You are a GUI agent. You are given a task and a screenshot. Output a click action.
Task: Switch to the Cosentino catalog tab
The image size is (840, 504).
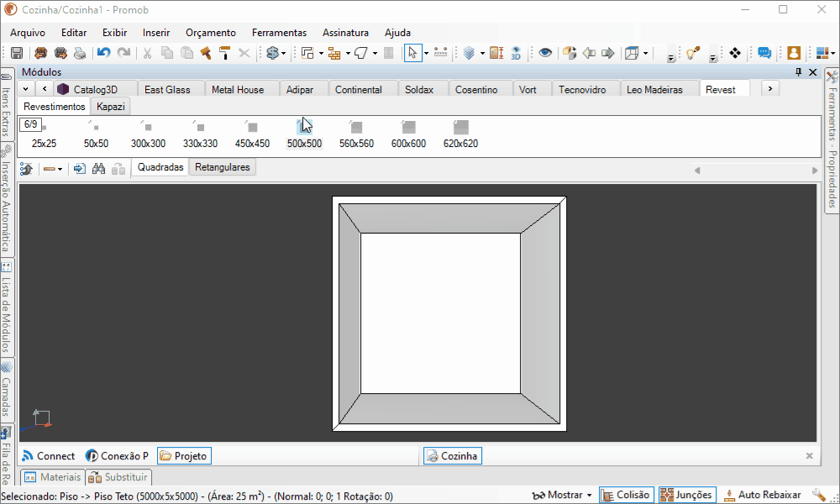coord(476,89)
